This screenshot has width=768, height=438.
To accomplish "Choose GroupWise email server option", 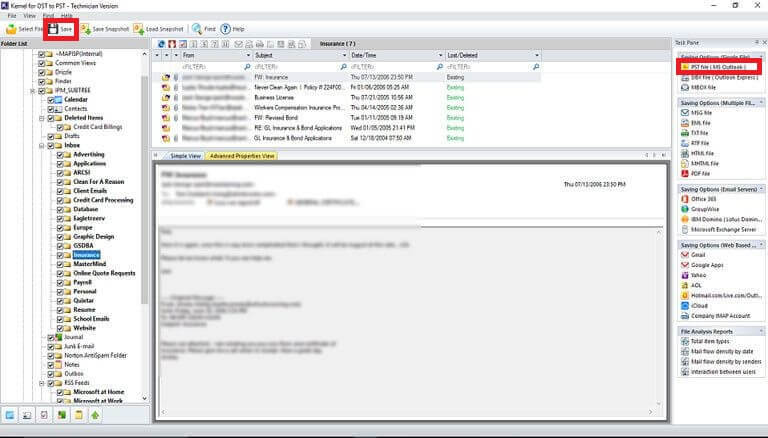I will pyautogui.click(x=700, y=209).
